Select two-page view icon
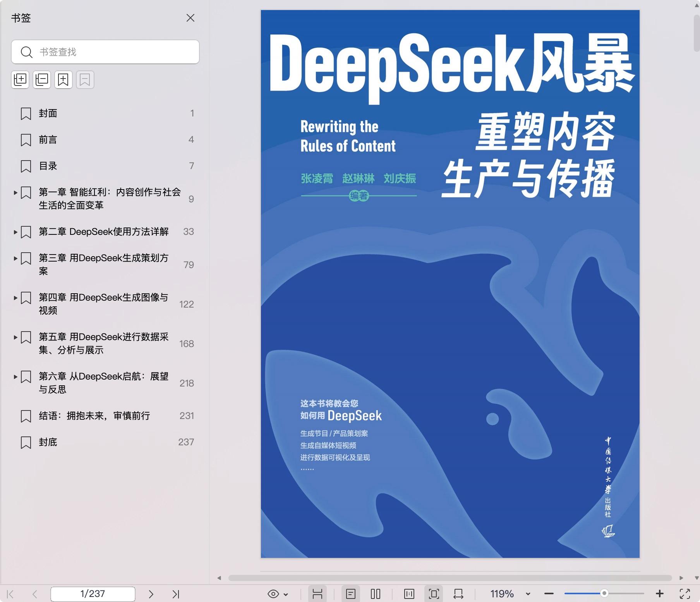Screen dimensions: 700x602 click(376, 594)
